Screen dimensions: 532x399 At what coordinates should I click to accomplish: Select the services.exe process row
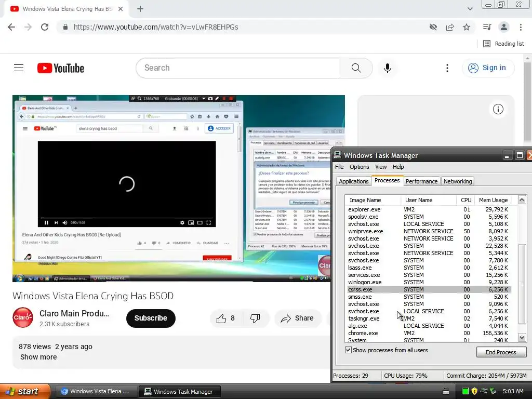428,275
